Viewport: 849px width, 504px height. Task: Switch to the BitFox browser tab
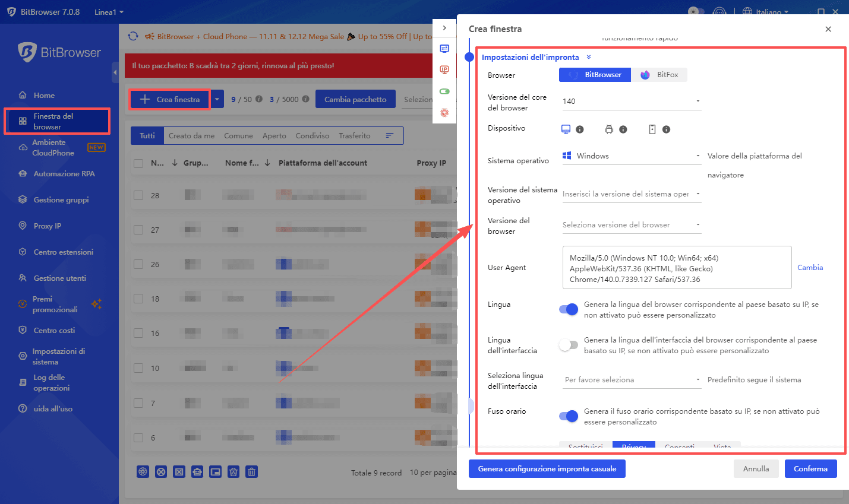659,75
